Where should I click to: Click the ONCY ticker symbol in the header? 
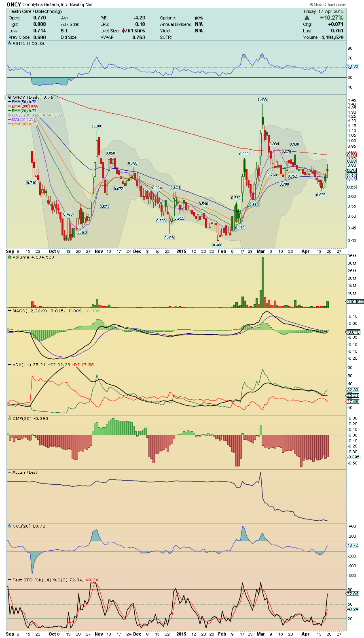pyautogui.click(x=14, y=5)
